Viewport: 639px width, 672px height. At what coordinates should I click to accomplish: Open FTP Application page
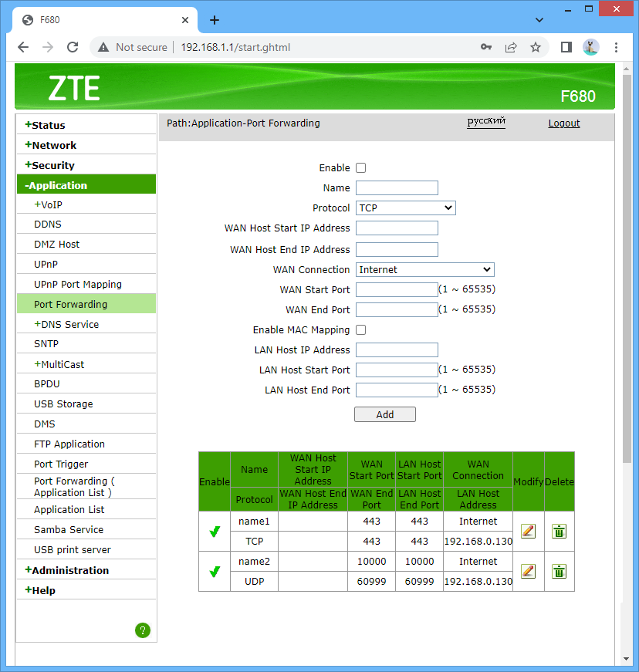[x=69, y=444]
